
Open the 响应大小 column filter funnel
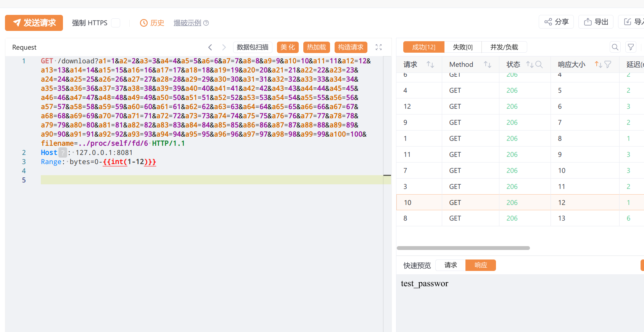point(608,64)
